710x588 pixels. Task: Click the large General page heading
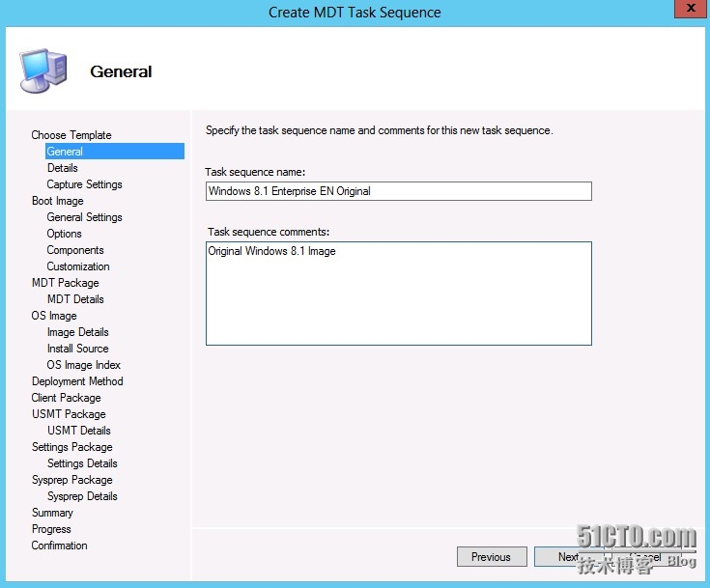tap(121, 71)
